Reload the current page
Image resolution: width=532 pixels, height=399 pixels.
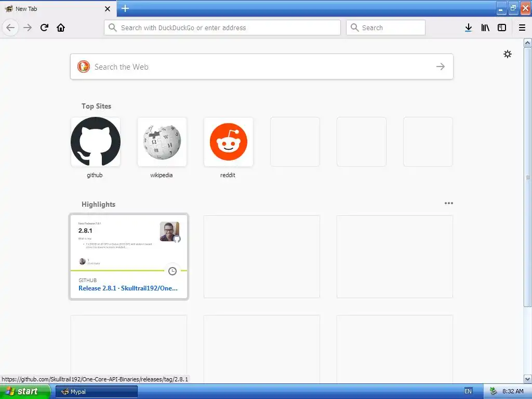[44, 28]
